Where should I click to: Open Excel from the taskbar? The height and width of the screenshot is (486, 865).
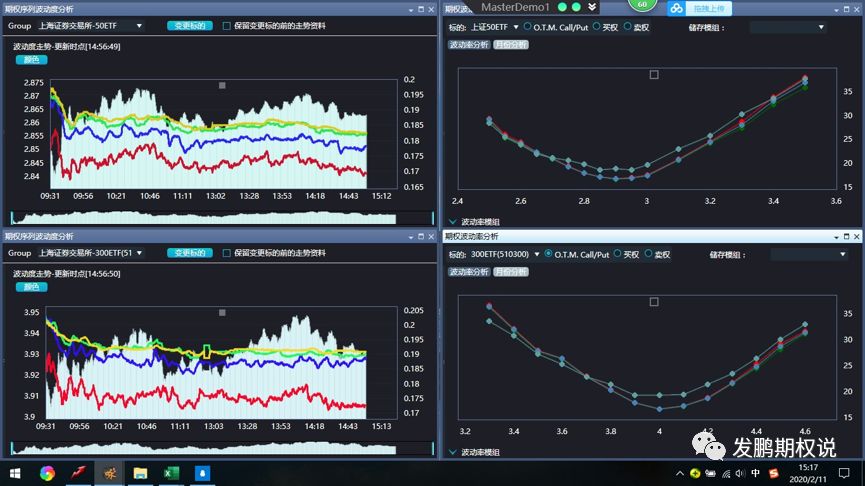pos(172,473)
